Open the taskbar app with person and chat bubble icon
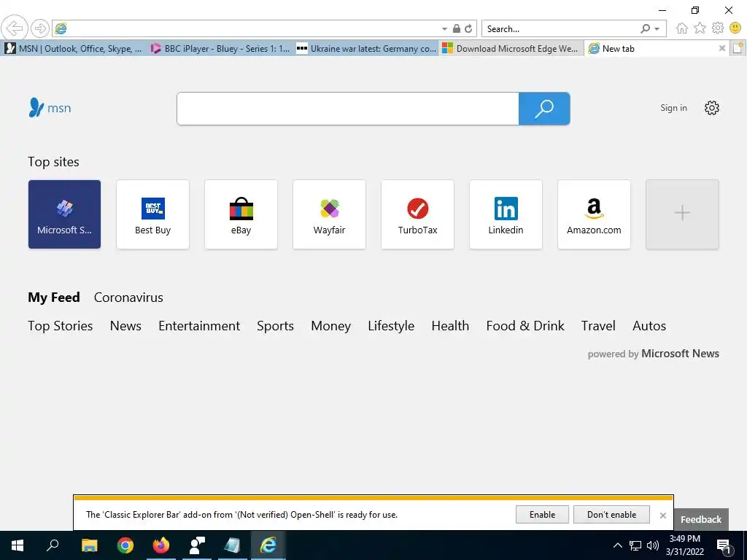Screen dimensions: 747x560 pyautogui.click(x=197, y=545)
